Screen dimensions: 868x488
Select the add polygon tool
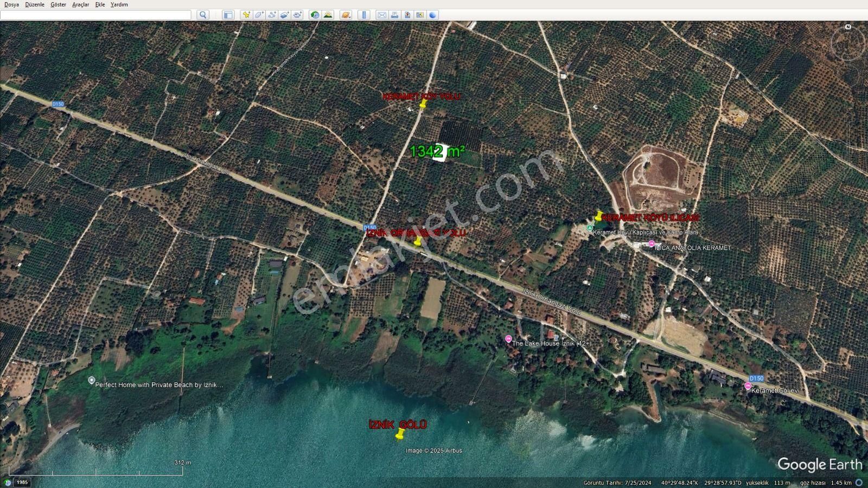tap(259, 15)
